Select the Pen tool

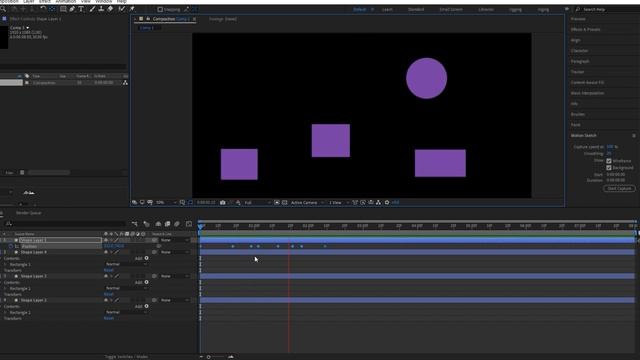(x=72, y=9)
